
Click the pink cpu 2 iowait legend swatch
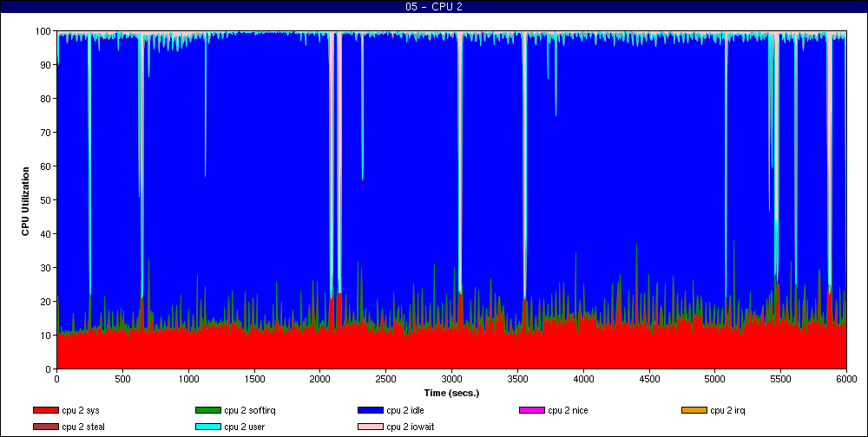tap(370, 427)
